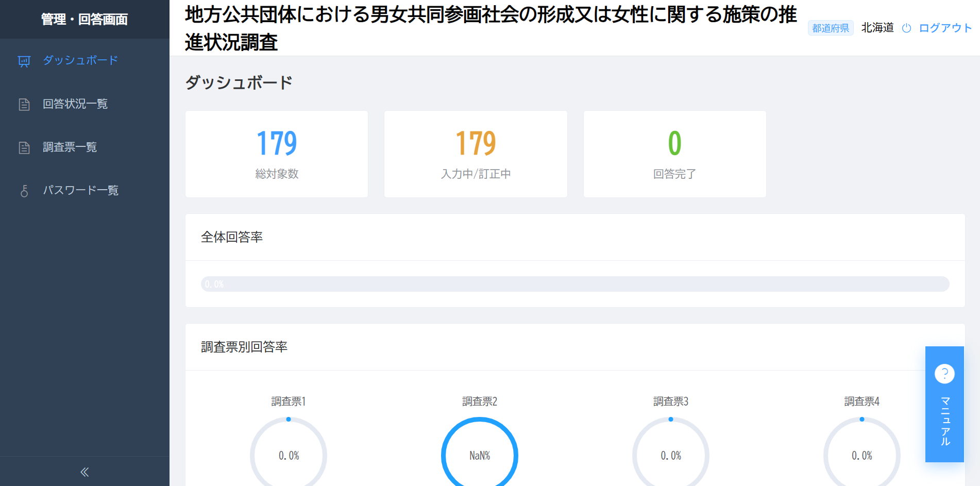Click the 調査票3 label
Viewport: 980px width, 486px height.
671,401
